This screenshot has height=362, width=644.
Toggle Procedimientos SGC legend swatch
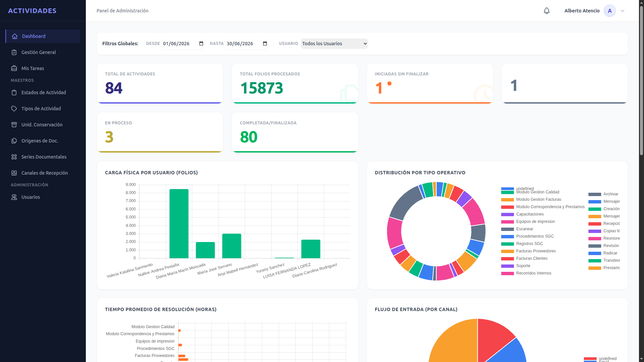507,237
